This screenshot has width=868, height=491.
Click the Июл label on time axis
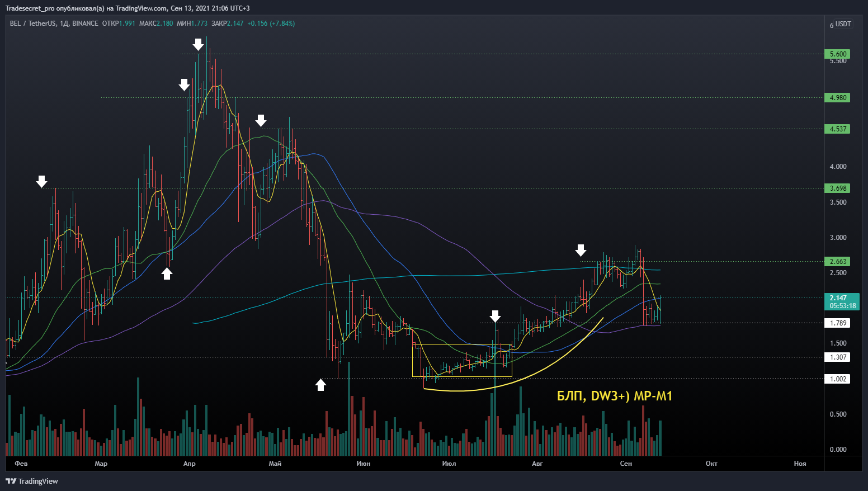449,464
